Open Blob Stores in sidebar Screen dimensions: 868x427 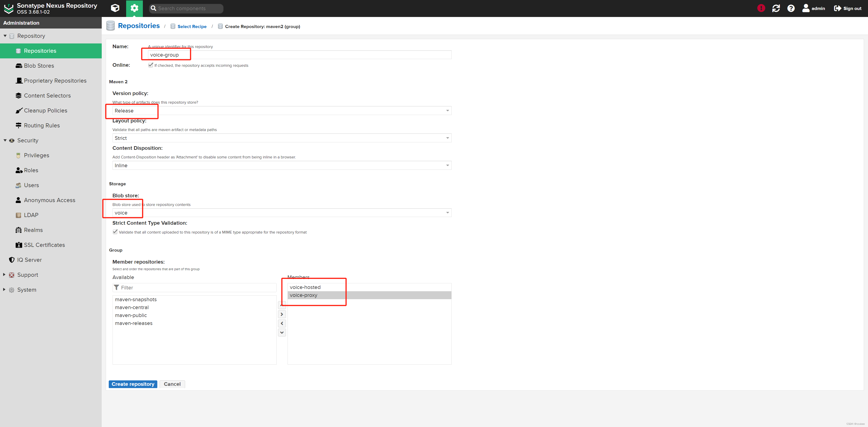point(39,66)
